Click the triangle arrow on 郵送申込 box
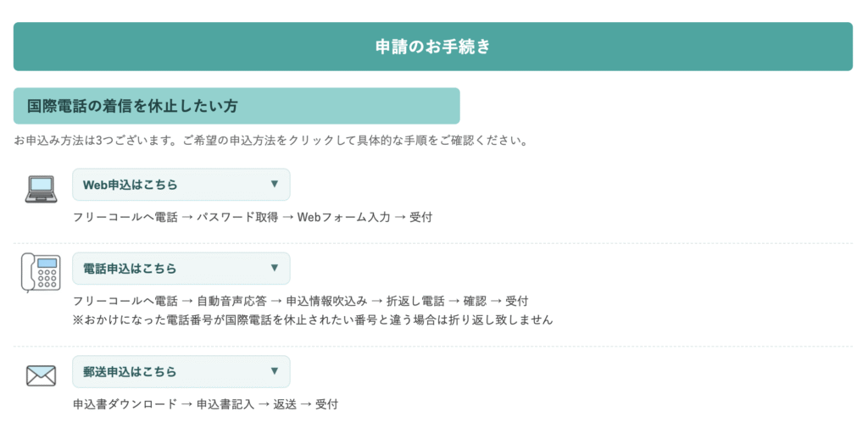The image size is (868, 422). (274, 370)
